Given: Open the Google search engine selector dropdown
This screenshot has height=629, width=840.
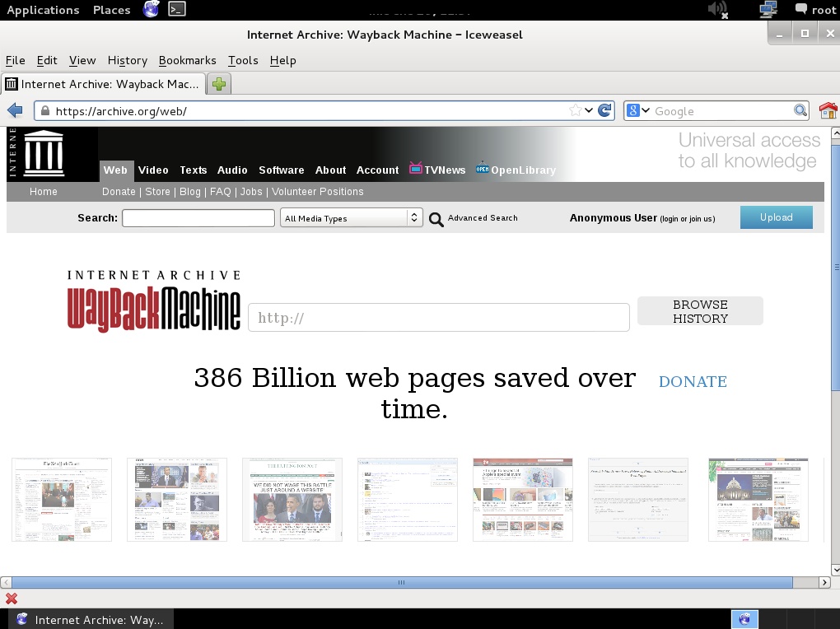Looking at the screenshot, I should [x=638, y=110].
